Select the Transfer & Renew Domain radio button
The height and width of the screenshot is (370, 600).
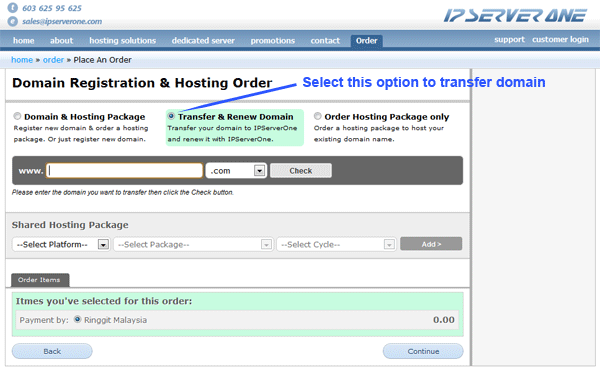coord(171,116)
